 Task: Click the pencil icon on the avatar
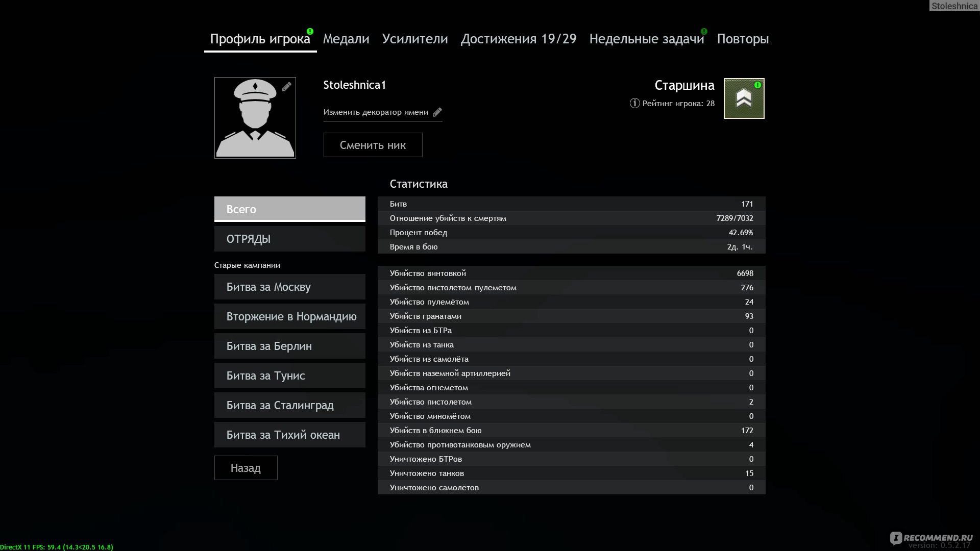[x=287, y=87]
